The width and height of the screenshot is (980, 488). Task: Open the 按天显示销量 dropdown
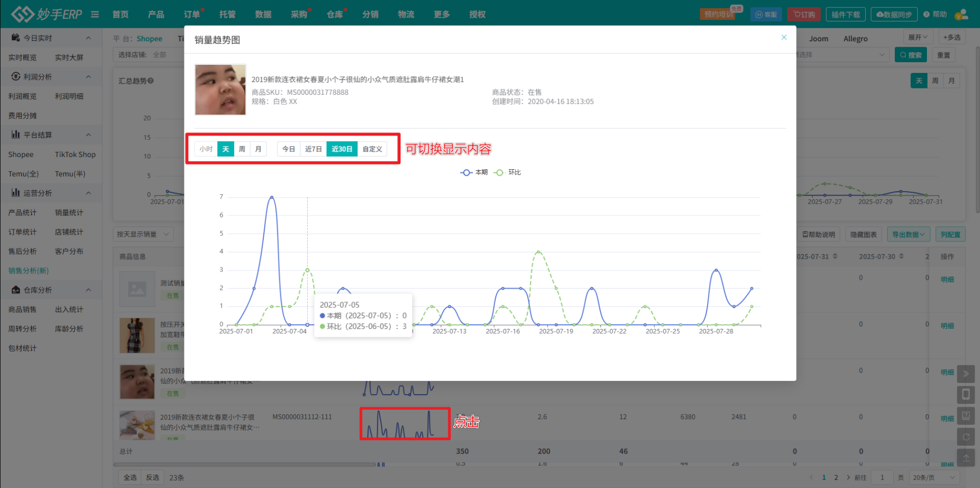pos(143,234)
